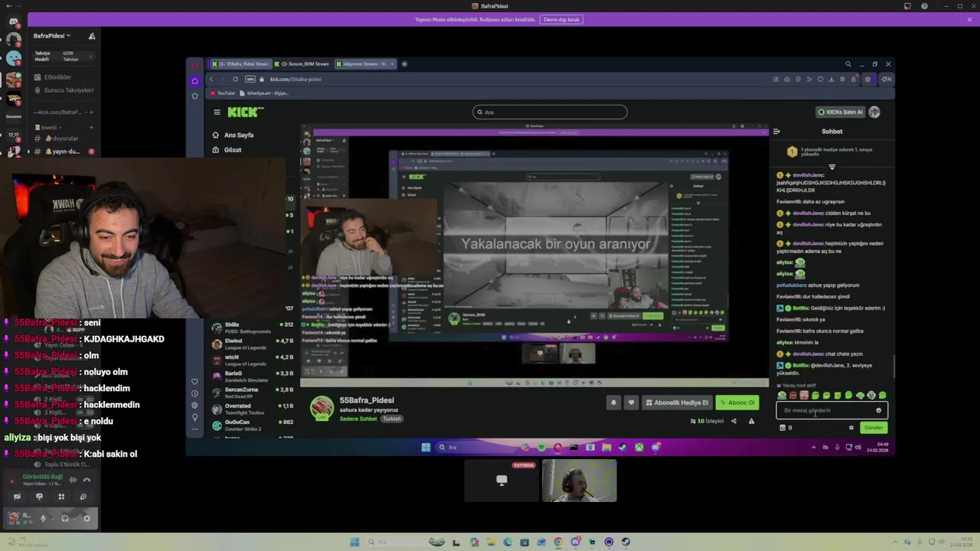Open the 55Bafra_Pidesi channel avatar
980x551 pixels.
[322, 408]
